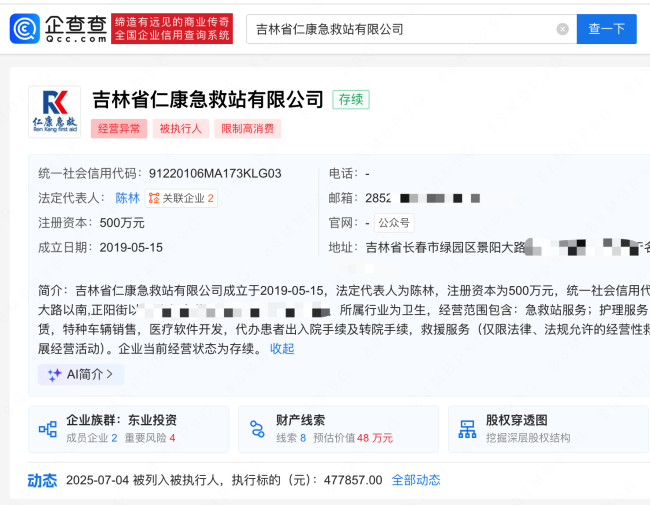The image size is (650, 505).
Task: Click 预估价值 48 万元 value
Action: (353, 438)
